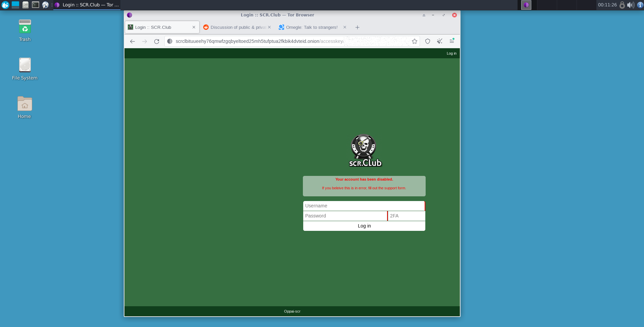Focus the Username field
Viewport: 644px width, 327px height.
(364, 206)
